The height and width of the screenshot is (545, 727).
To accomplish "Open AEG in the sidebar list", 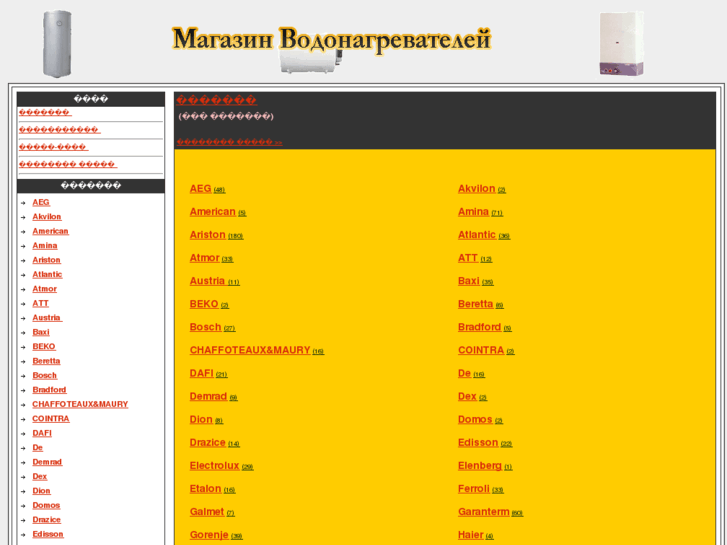I will click(41, 202).
